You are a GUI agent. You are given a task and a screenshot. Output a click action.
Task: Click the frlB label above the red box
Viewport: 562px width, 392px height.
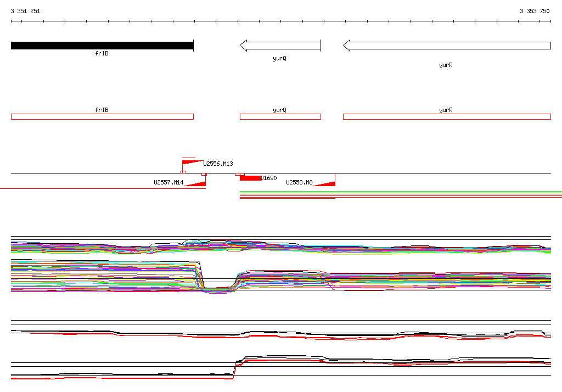point(102,110)
